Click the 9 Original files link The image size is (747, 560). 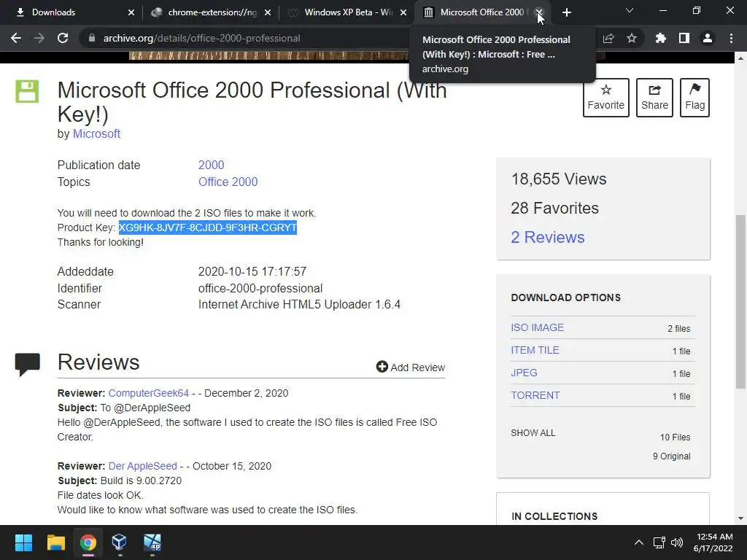[x=671, y=456]
